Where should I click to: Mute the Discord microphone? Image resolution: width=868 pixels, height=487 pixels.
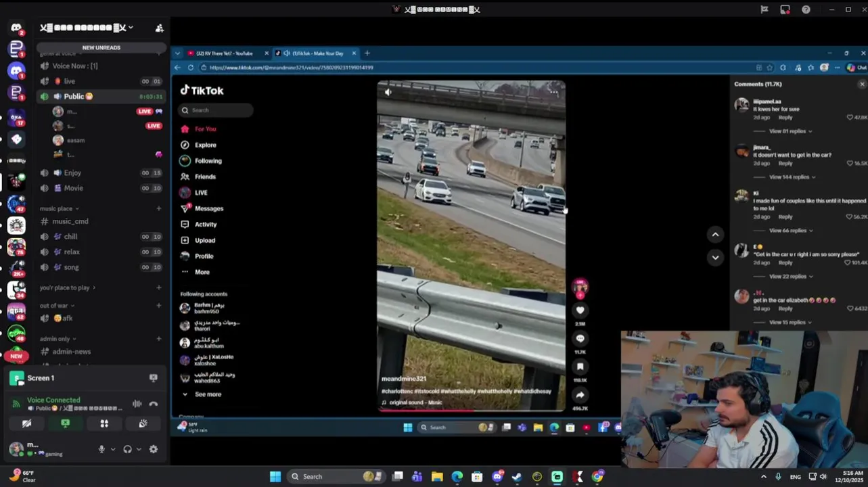[x=101, y=449]
